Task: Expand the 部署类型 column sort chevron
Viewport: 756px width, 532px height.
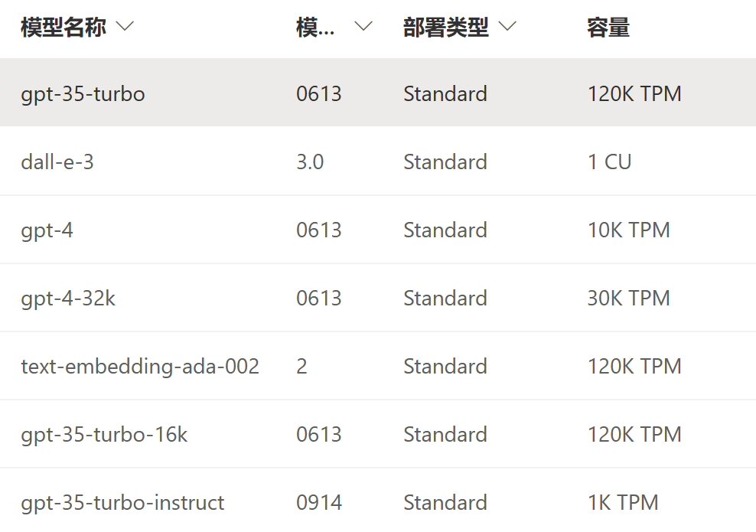Action: 507,27
